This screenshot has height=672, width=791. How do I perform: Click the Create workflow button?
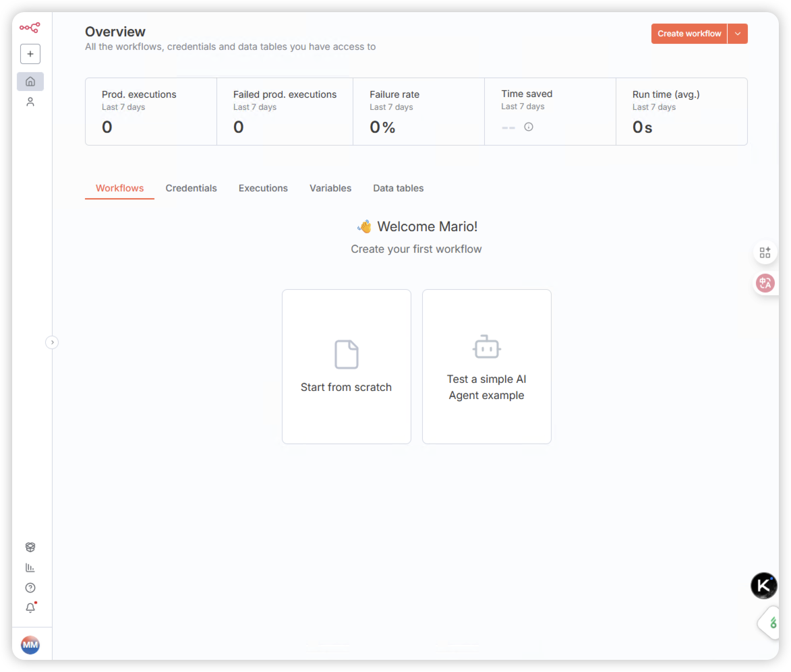[689, 34]
